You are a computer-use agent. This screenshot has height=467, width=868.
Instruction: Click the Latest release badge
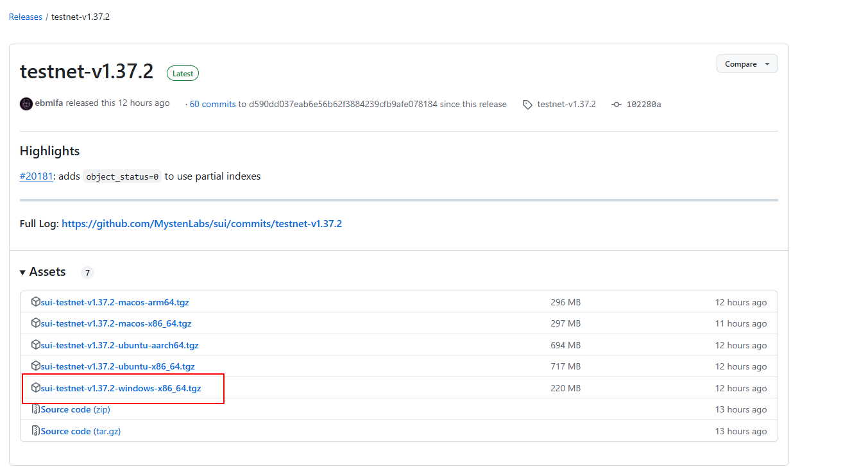pyautogui.click(x=183, y=73)
